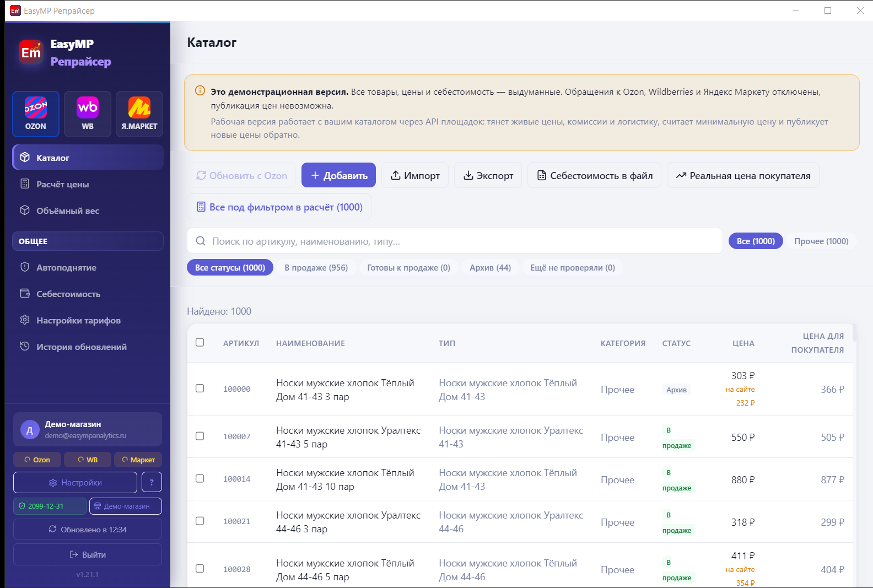Toggle the select-all checkbox in table header

(200, 342)
